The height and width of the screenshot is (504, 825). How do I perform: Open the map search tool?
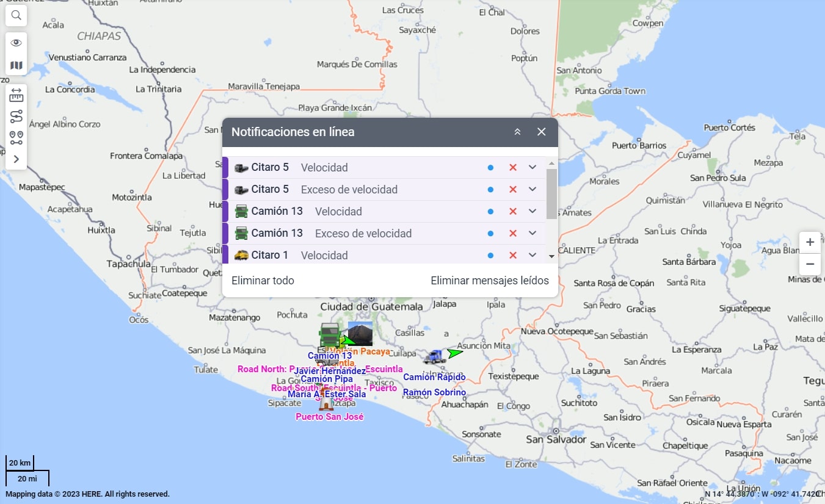point(16,15)
